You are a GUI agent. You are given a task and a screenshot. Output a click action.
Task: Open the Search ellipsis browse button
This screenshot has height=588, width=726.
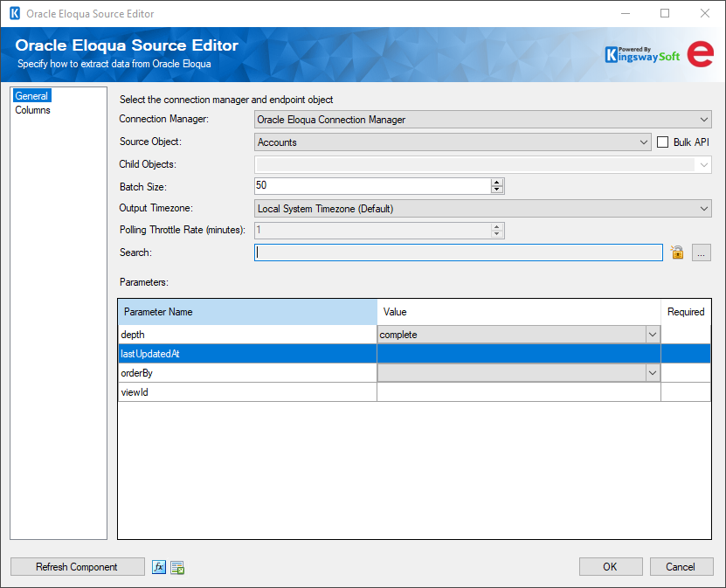(701, 252)
